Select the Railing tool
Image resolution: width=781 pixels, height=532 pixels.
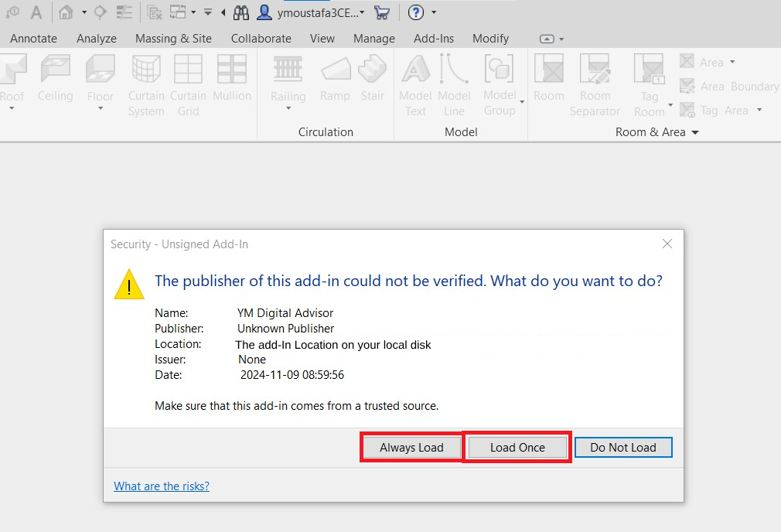coord(288,77)
